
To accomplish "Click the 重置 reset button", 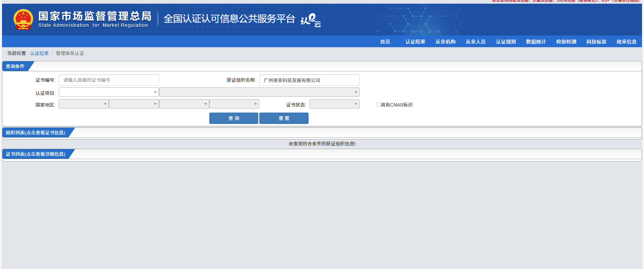I will (x=284, y=118).
